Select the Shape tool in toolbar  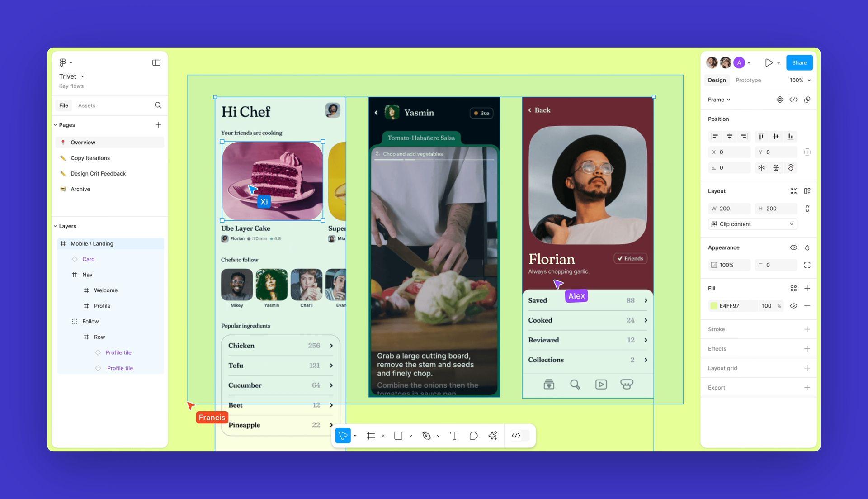(398, 435)
